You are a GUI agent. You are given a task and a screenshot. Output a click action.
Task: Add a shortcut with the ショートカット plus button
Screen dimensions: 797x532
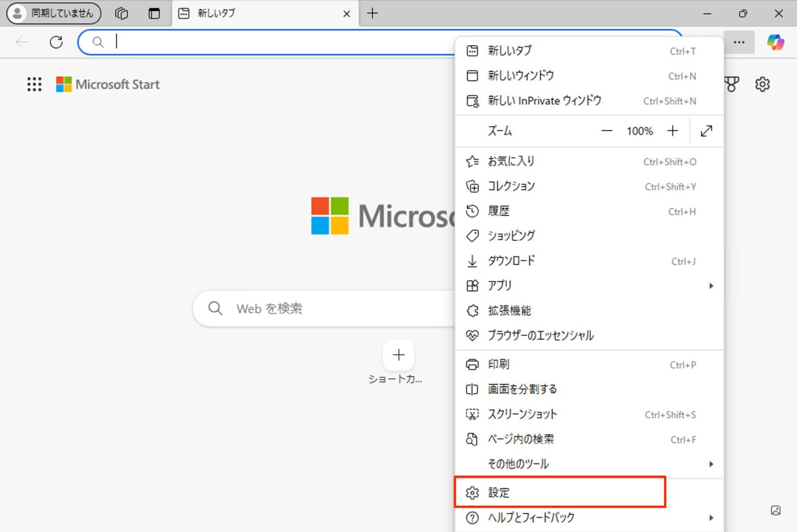coord(398,355)
